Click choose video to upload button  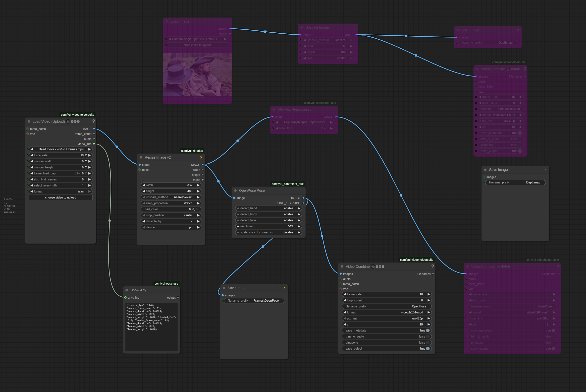(x=61, y=198)
